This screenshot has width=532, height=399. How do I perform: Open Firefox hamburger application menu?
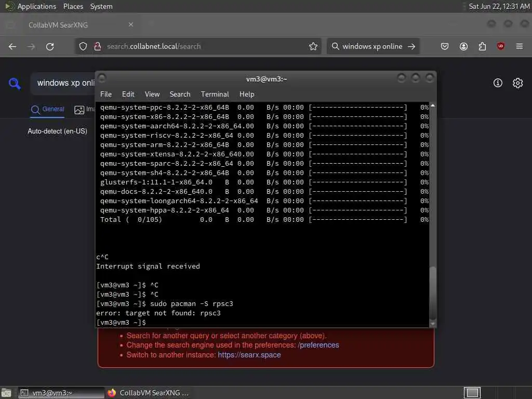[519, 46]
